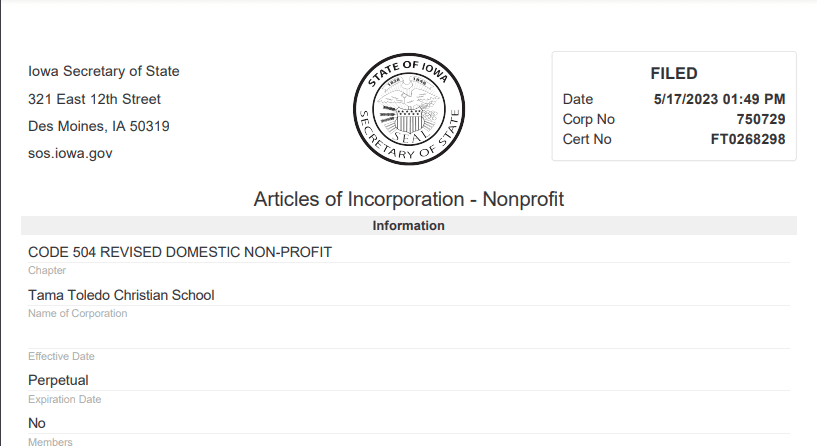Select the Cert No value FT0268298
The width and height of the screenshot is (817, 446).
point(747,139)
